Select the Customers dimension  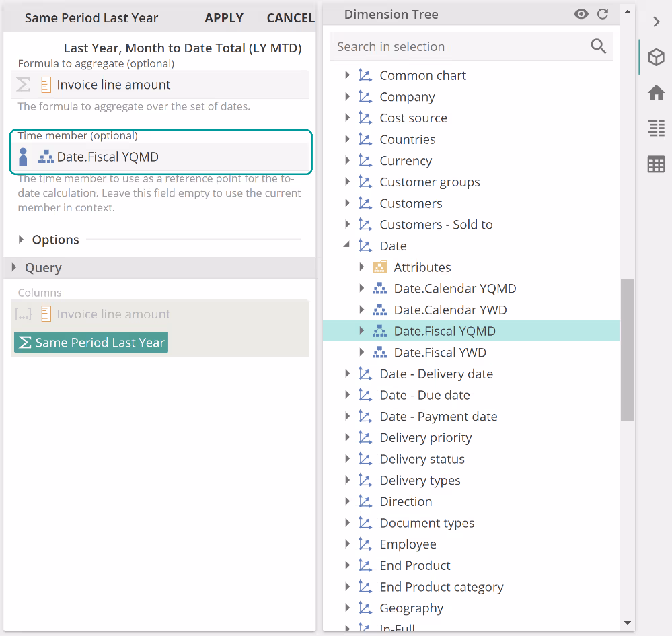pos(410,203)
